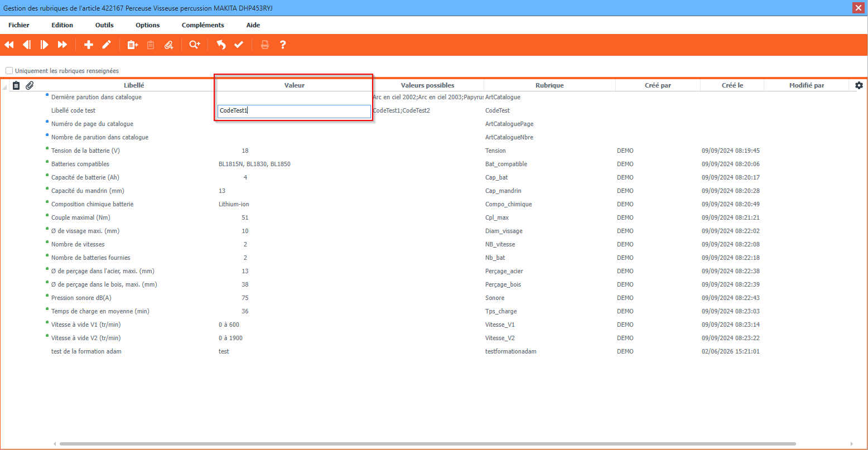Click the horizontal scrollbar at the bottom

click(x=427, y=444)
